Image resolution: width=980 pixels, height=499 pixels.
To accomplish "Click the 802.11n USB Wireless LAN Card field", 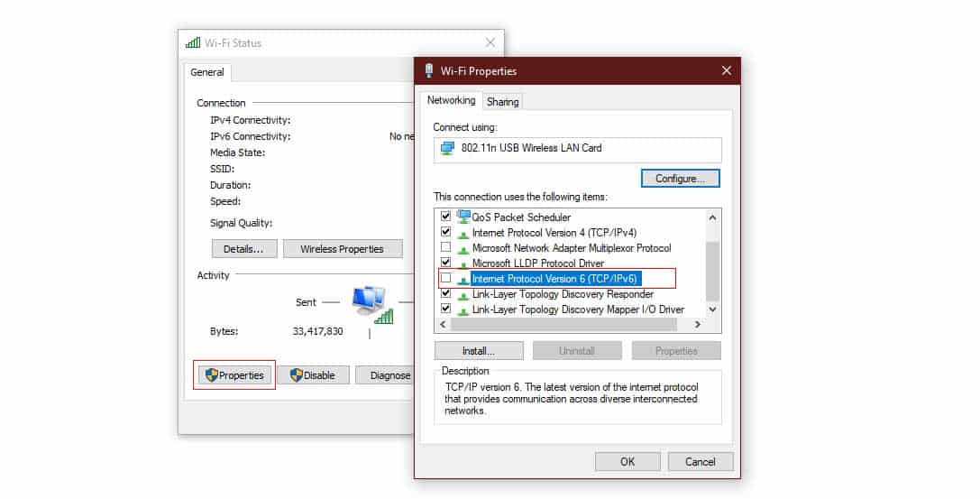I will pos(578,150).
